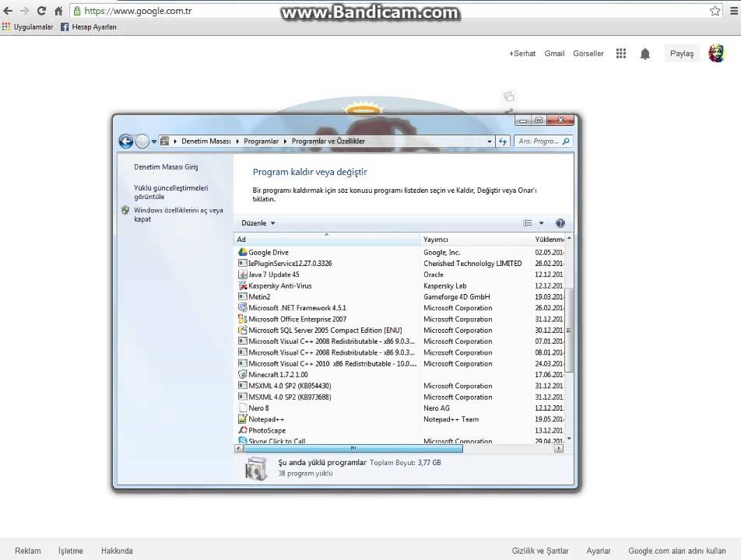Select Programlar ve Özellikler breadcrumb
The width and height of the screenshot is (741, 560).
coord(328,142)
